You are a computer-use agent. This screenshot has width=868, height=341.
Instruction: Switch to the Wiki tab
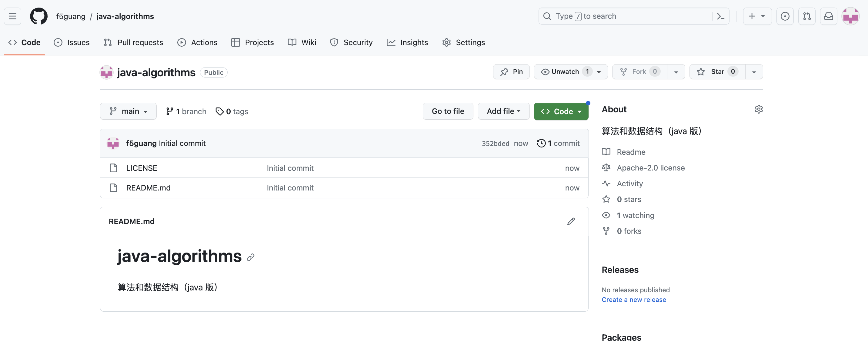tap(302, 42)
